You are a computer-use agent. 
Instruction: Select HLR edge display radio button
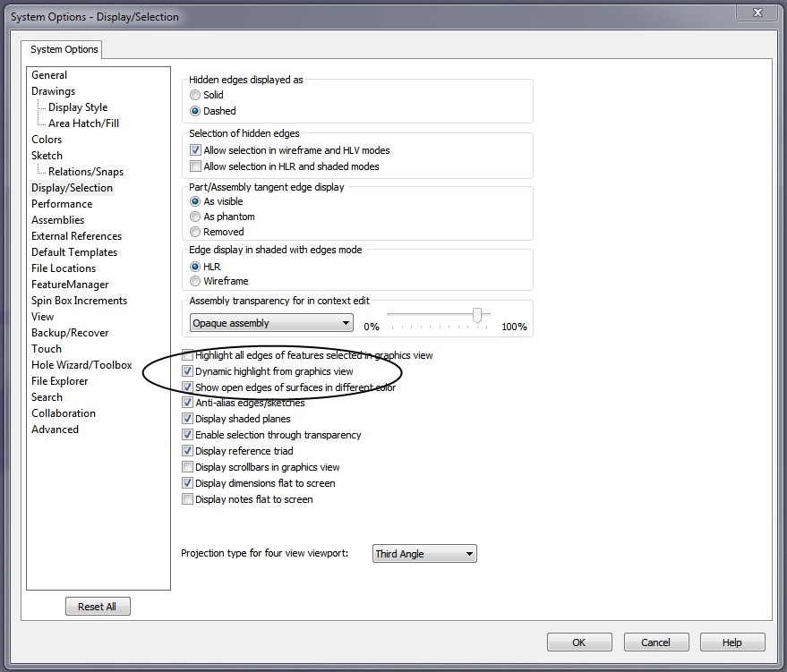(x=195, y=267)
